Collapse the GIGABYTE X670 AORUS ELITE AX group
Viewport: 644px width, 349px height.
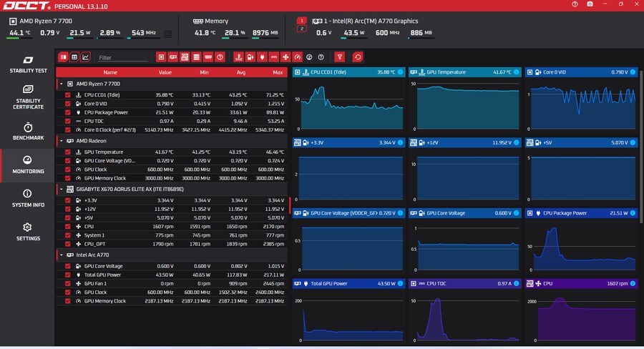[62, 190]
